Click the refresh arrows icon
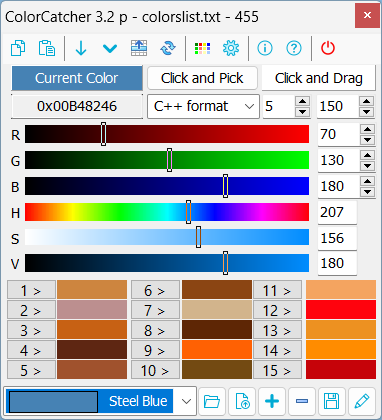Image resolution: width=382 pixels, height=420 pixels. coord(168,48)
